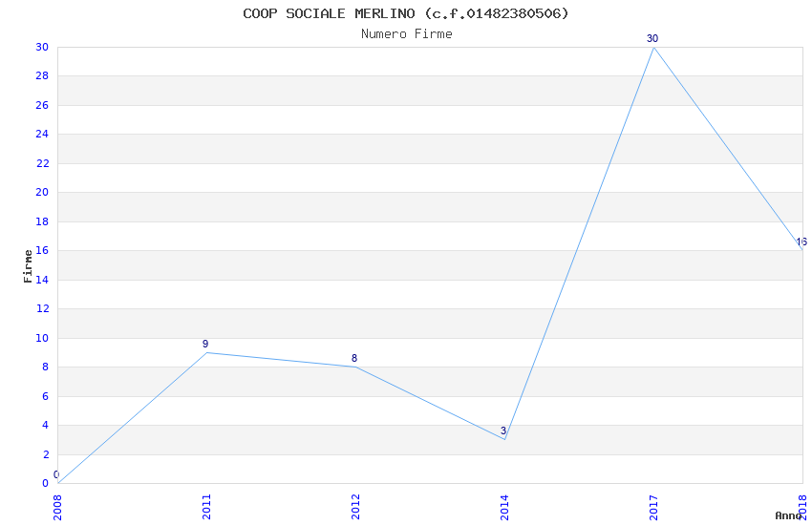The width and height of the screenshot is (812, 525).
Task: Click the y-axis tick value 18
Action: [42, 221]
